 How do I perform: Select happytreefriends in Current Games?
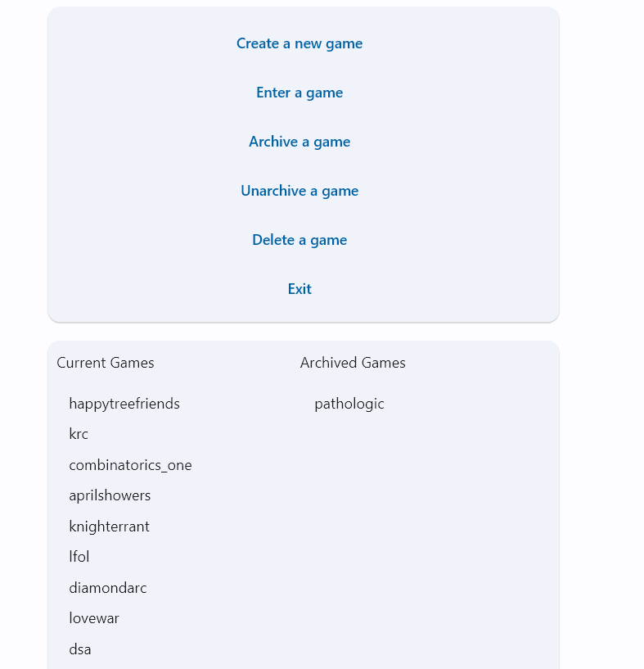pyautogui.click(x=124, y=404)
